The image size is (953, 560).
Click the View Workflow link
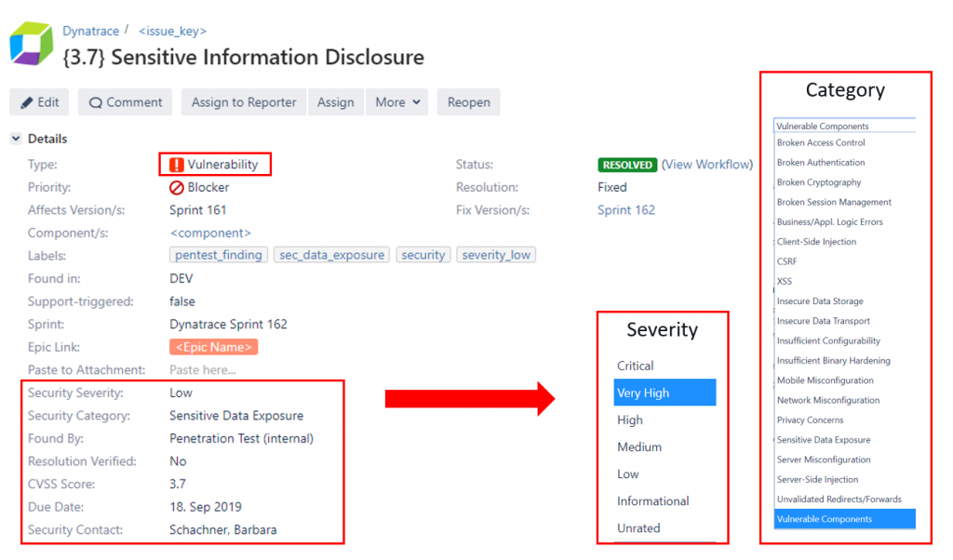(x=707, y=165)
